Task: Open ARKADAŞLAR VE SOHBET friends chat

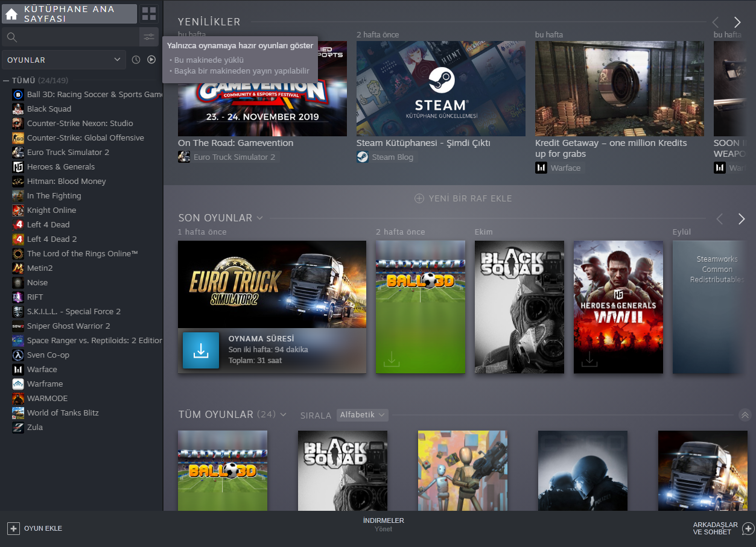Action: (723, 528)
